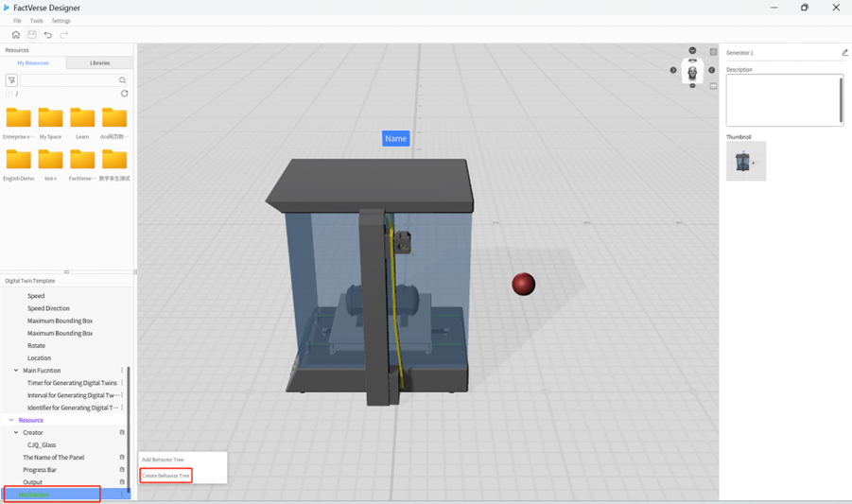The image size is (852, 504).
Task: Open more options dots for Main Fucntion
Action: click(122, 371)
